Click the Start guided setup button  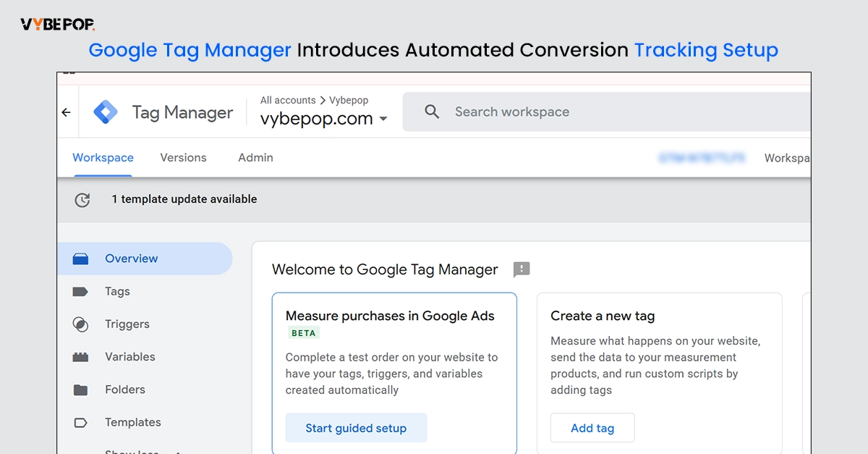point(356,428)
